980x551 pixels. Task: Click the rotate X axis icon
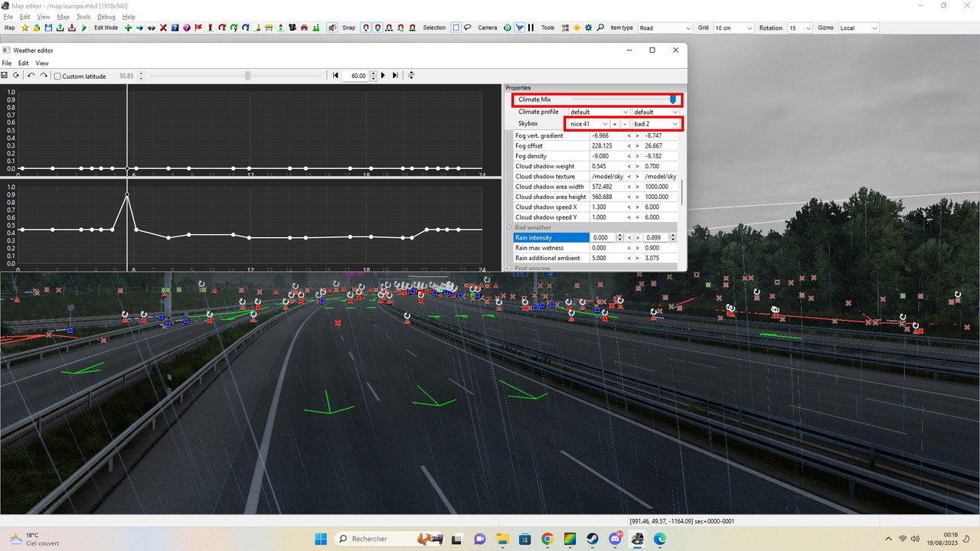(222, 28)
